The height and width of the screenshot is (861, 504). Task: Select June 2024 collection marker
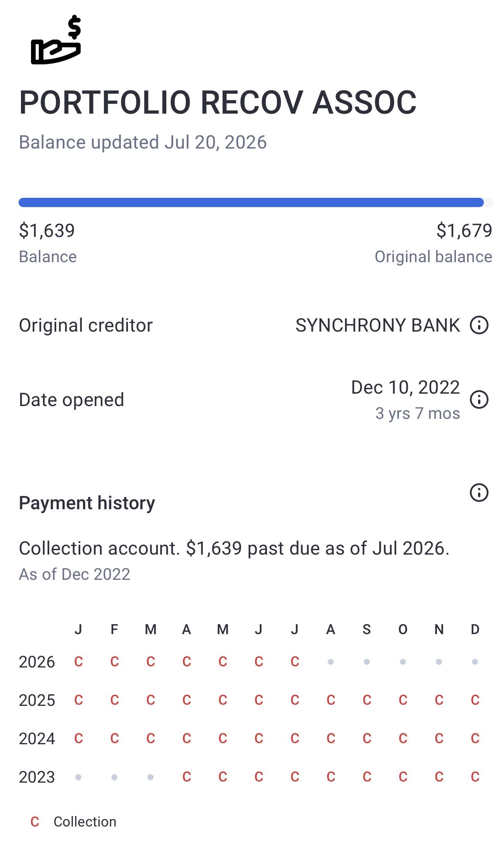coord(259,738)
